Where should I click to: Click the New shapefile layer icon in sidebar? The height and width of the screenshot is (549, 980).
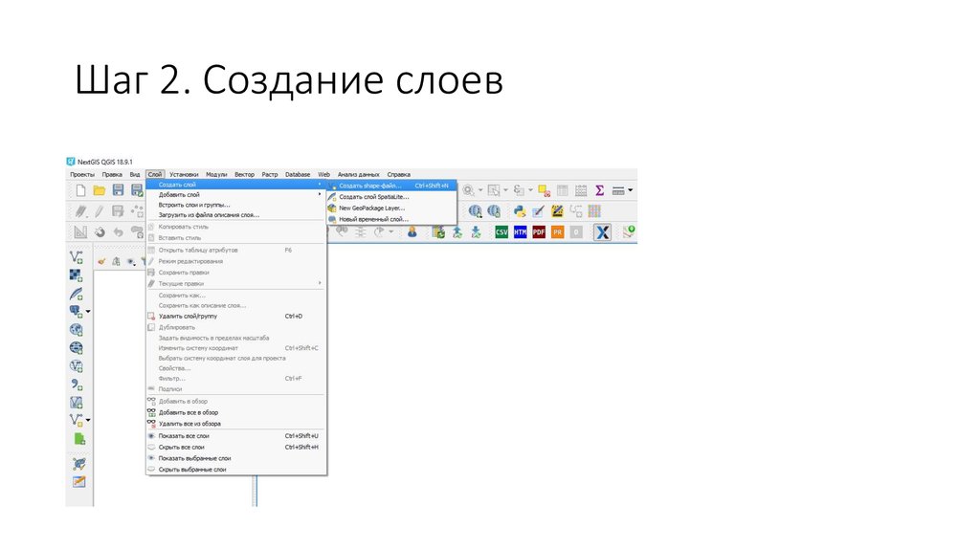(x=76, y=420)
